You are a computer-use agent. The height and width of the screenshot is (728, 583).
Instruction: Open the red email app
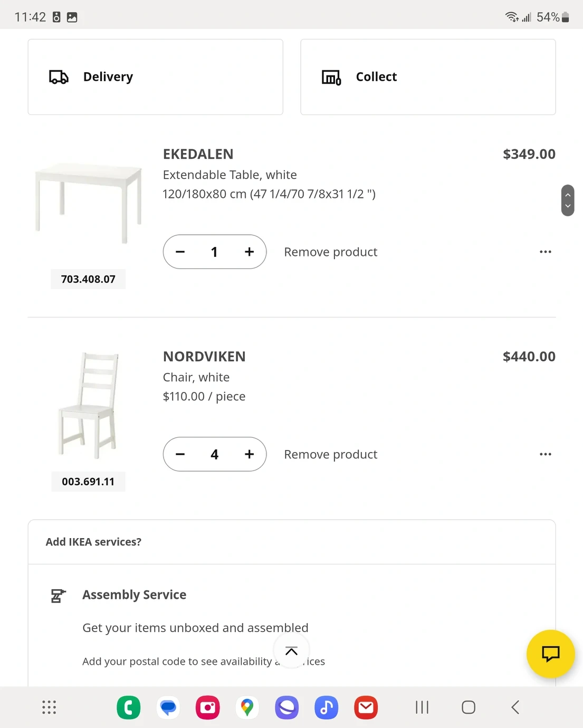(366, 707)
